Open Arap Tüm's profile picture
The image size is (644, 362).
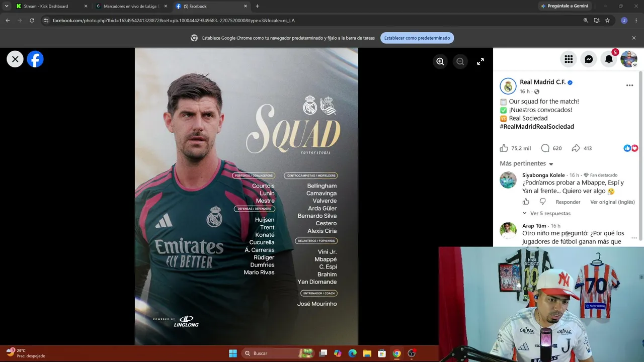click(508, 231)
